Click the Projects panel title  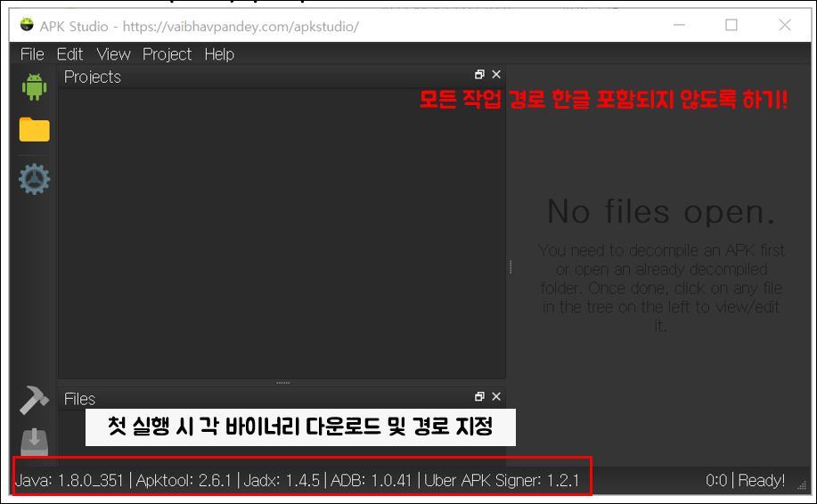click(93, 77)
